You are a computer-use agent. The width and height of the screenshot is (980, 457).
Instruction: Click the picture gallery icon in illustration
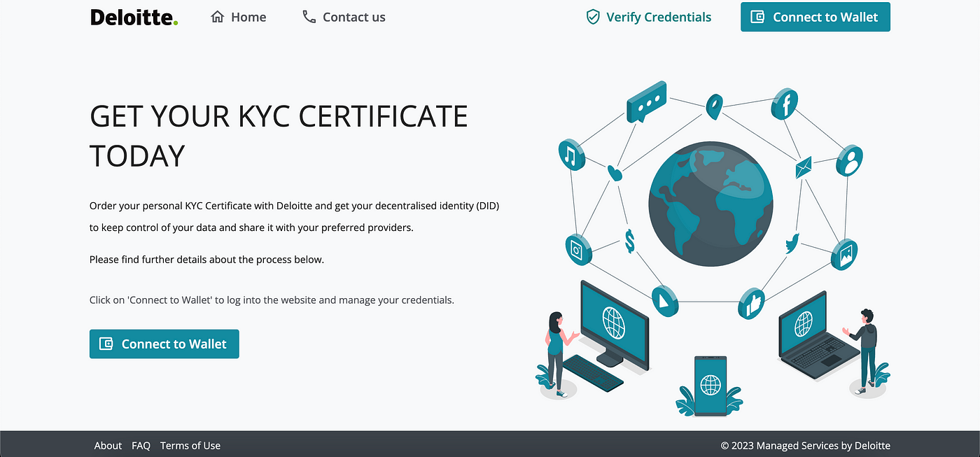click(844, 255)
